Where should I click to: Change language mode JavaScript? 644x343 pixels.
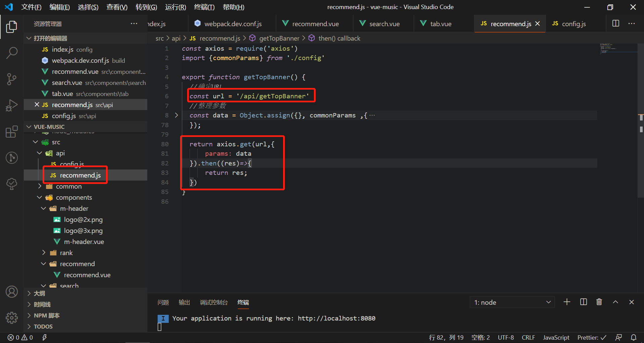556,337
